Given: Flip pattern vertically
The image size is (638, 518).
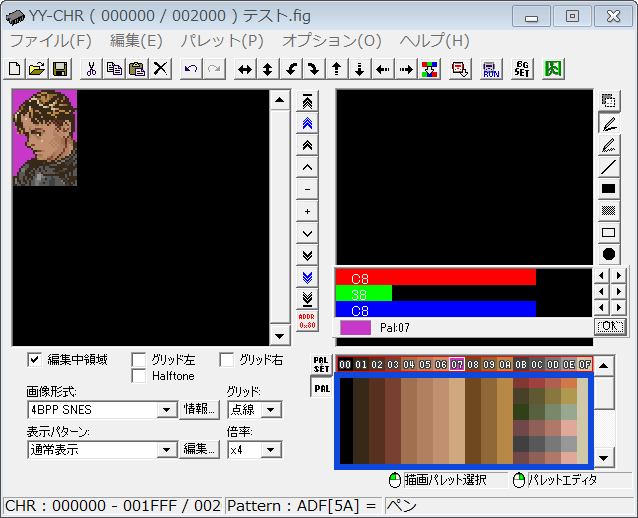Looking at the screenshot, I should tap(268, 69).
